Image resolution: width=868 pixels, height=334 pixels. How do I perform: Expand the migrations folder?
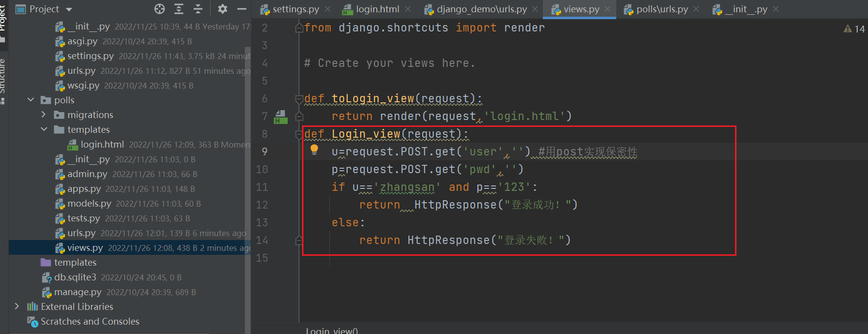[x=43, y=115]
